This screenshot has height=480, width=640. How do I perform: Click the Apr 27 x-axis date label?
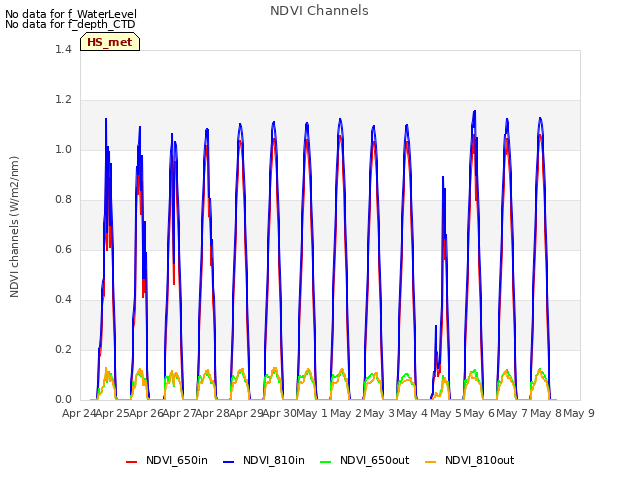point(180,413)
